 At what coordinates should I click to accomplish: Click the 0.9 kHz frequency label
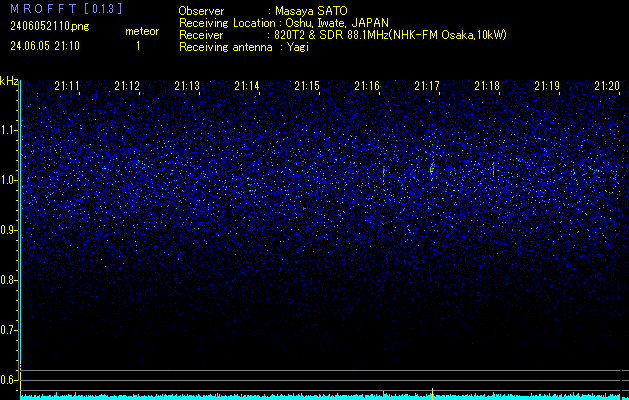(8, 230)
